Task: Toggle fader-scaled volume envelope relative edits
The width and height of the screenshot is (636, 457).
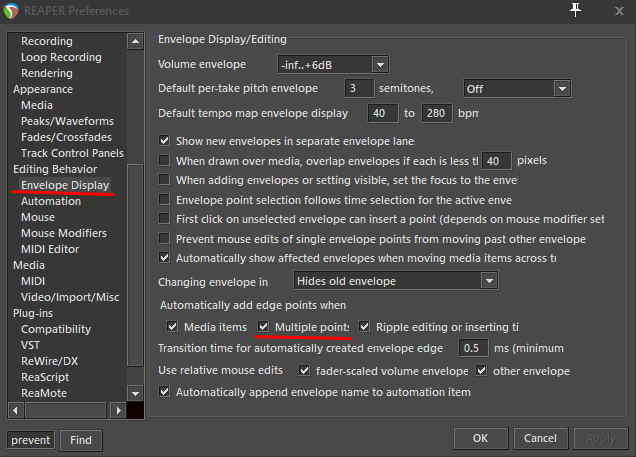Action: click(x=304, y=370)
